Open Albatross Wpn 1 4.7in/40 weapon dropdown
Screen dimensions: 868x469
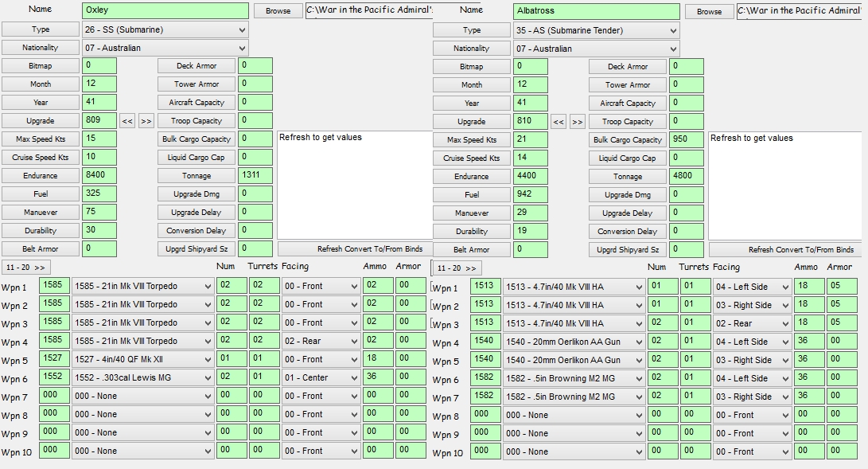pyautogui.click(x=574, y=287)
